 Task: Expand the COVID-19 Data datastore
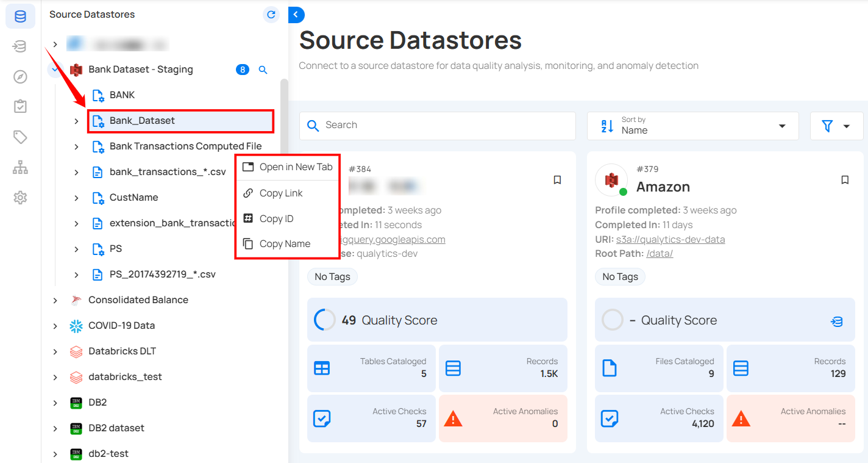[x=55, y=326]
